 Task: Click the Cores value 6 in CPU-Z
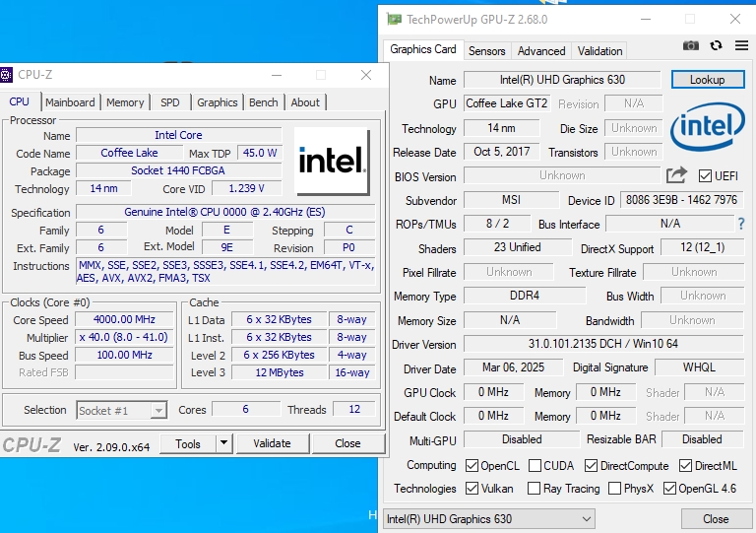246,409
